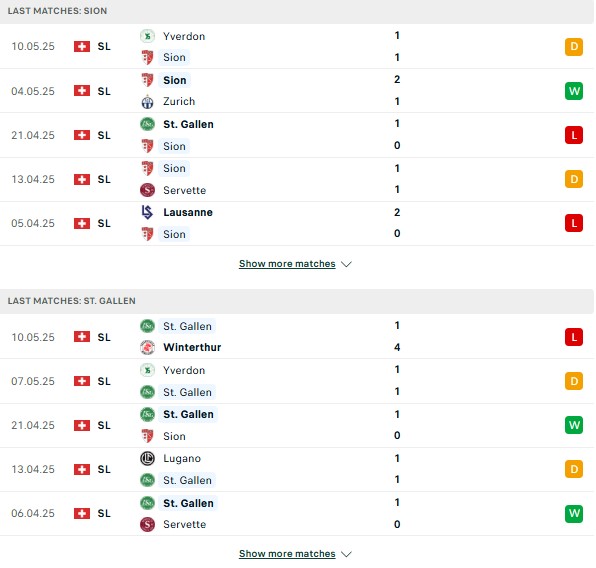Click the Lausanne team logo
The image size is (596, 568).
click(x=147, y=212)
